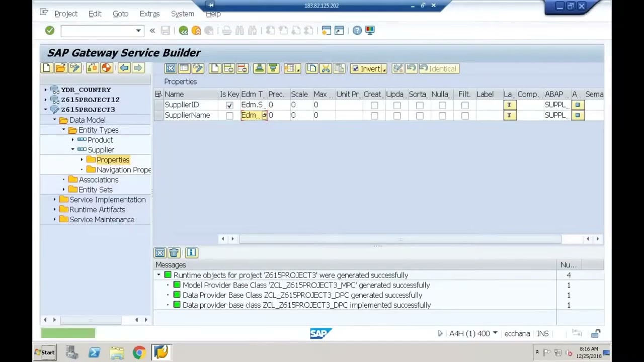Click the ABAP structure button for SupplierName
The image size is (644, 362).
pyautogui.click(x=578, y=116)
